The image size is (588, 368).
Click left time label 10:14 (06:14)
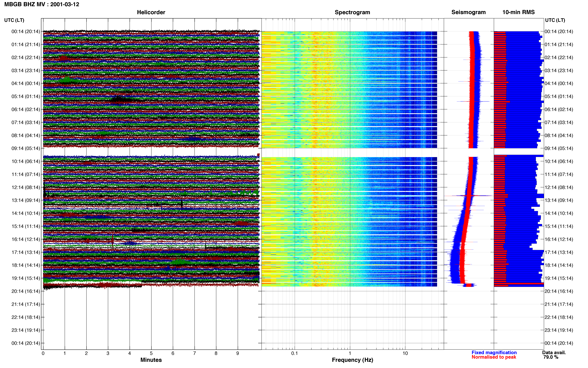26,161
